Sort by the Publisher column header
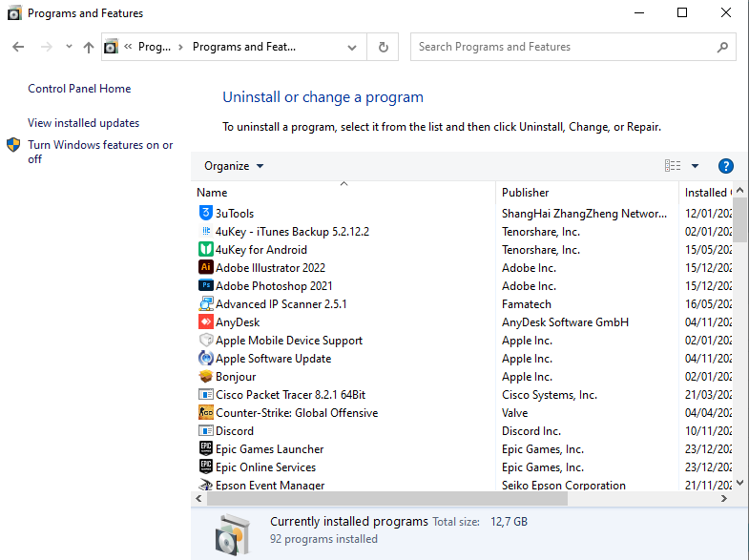 pos(587,192)
